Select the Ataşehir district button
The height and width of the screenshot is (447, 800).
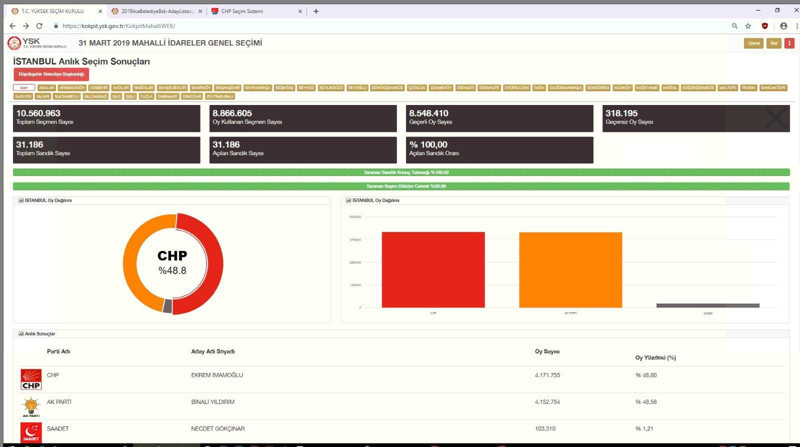99,88
